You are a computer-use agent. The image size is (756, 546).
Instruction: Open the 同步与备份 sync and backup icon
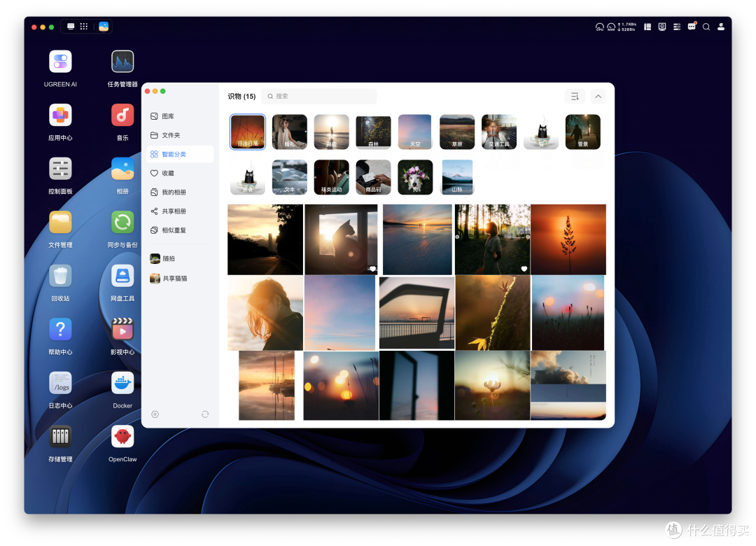pyautogui.click(x=122, y=223)
